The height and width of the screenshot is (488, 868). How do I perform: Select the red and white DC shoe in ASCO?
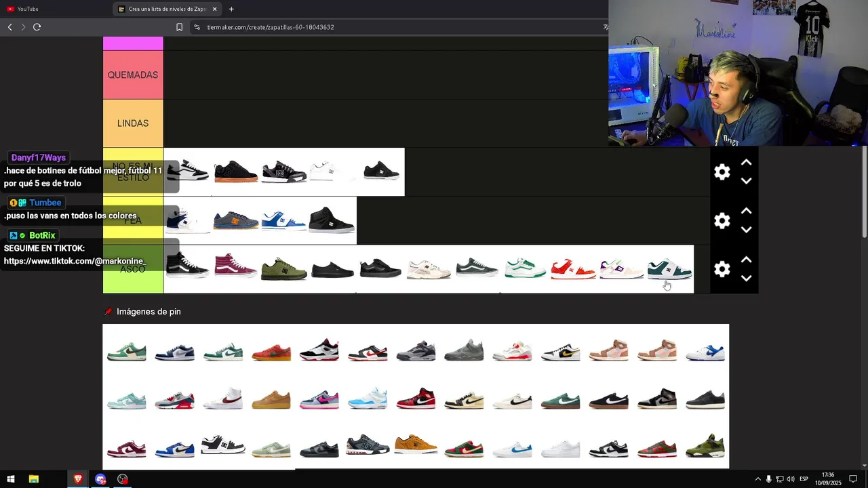573,268
